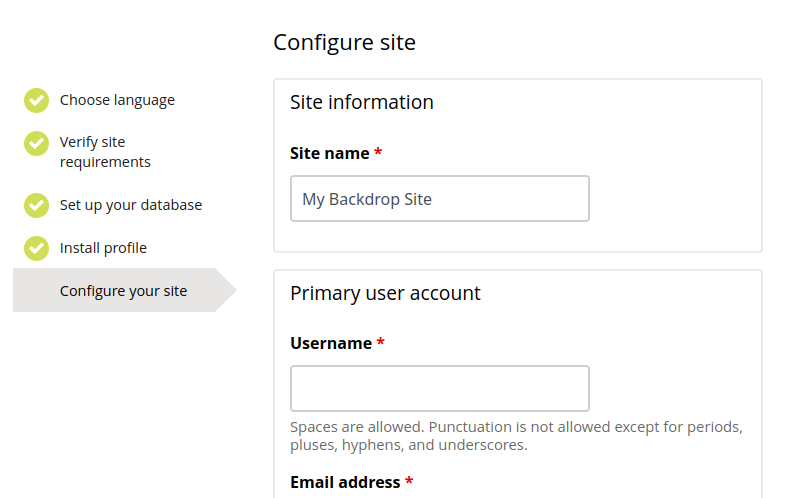Click the checkmark next to Set up your database

pyautogui.click(x=36, y=205)
